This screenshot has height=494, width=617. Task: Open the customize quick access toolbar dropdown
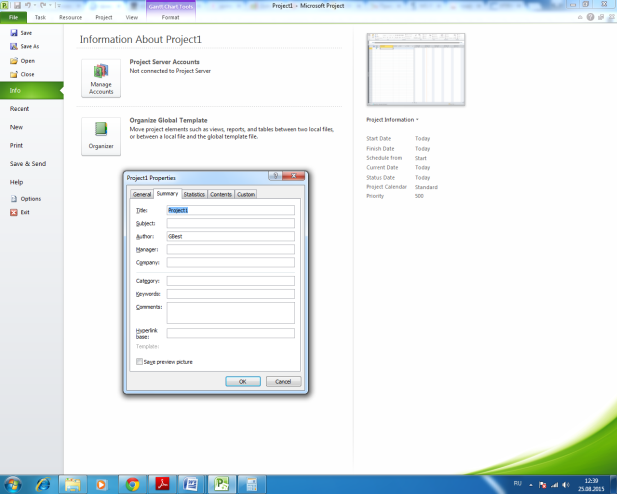pyautogui.click(x=58, y=5)
